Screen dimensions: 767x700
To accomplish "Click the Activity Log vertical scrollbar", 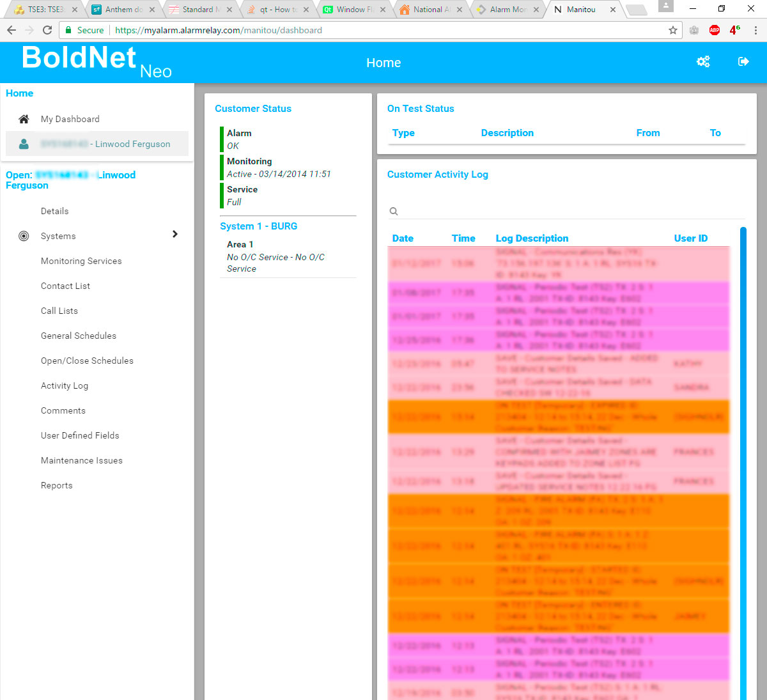I will coord(743,463).
